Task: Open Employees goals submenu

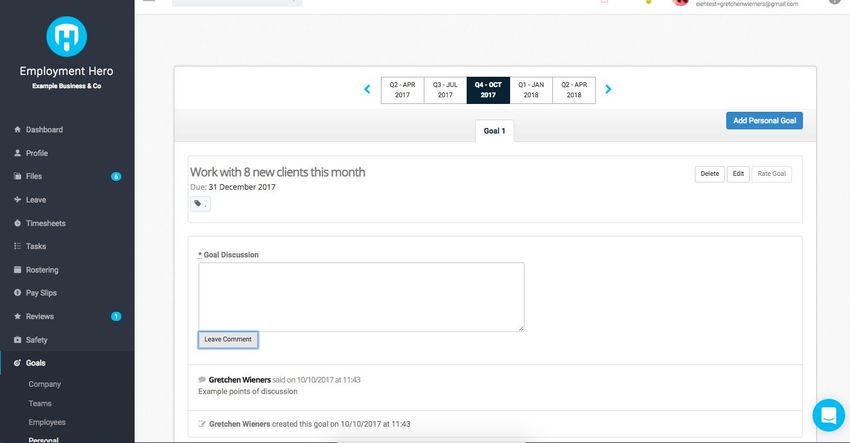Action: point(47,422)
